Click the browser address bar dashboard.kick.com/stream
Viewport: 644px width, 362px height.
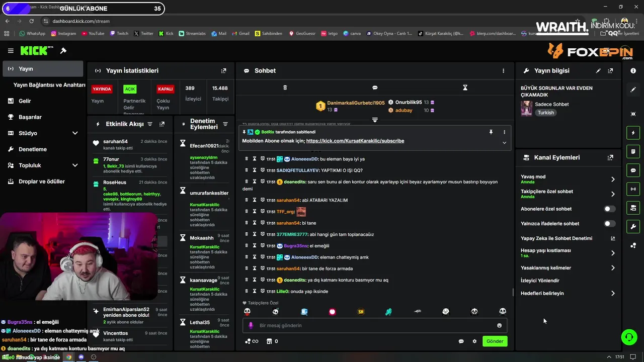pyautogui.click(x=80, y=21)
